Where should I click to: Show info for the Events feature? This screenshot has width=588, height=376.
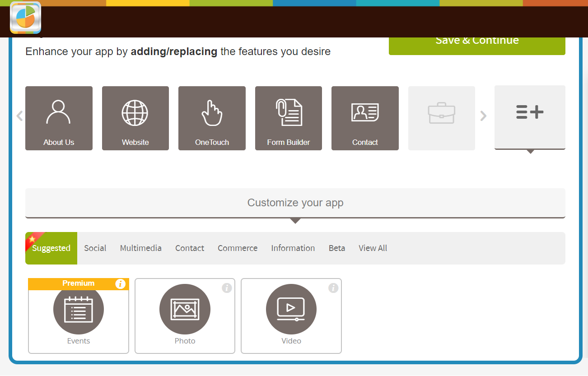[x=120, y=284]
